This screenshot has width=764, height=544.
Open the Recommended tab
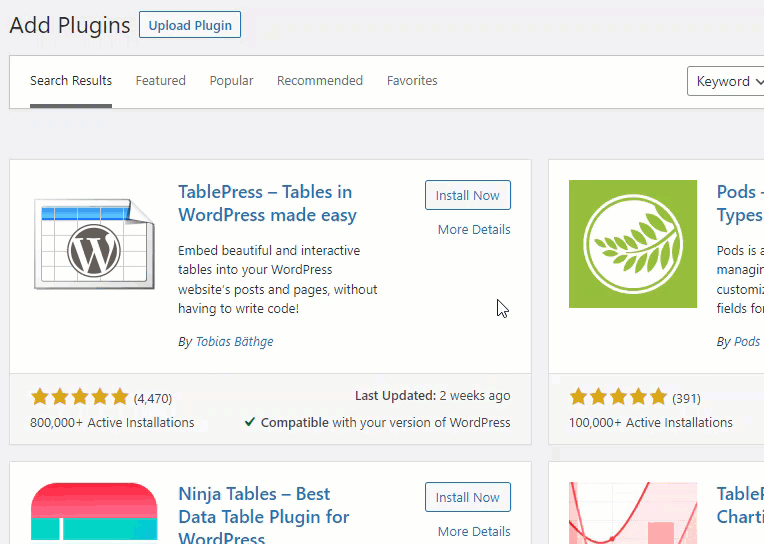click(x=320, y=81)
